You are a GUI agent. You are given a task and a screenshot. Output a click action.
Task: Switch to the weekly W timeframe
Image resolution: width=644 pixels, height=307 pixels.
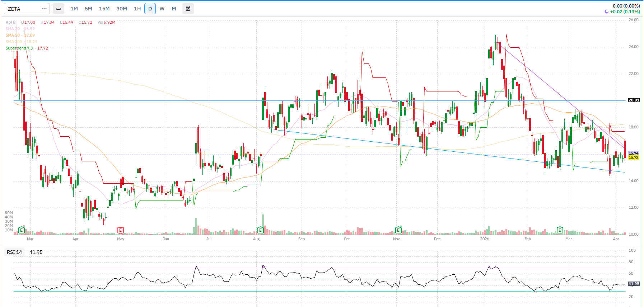click(162, 9)
